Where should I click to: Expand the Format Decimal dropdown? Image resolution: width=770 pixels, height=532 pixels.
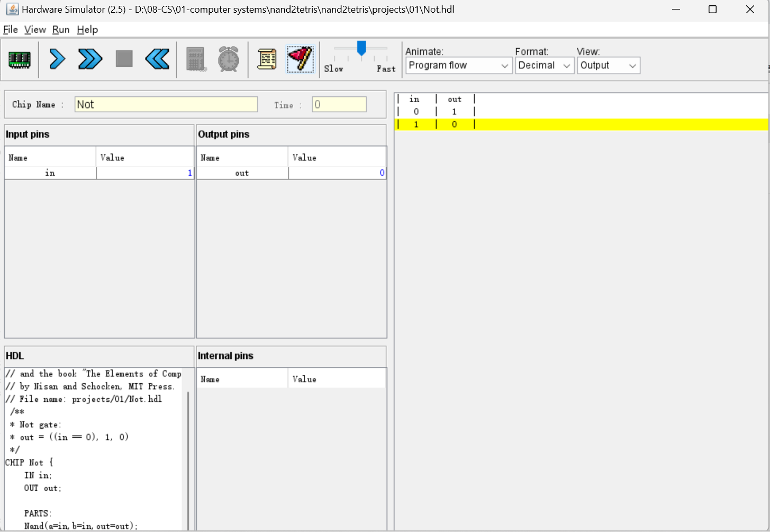coord(544,66)
